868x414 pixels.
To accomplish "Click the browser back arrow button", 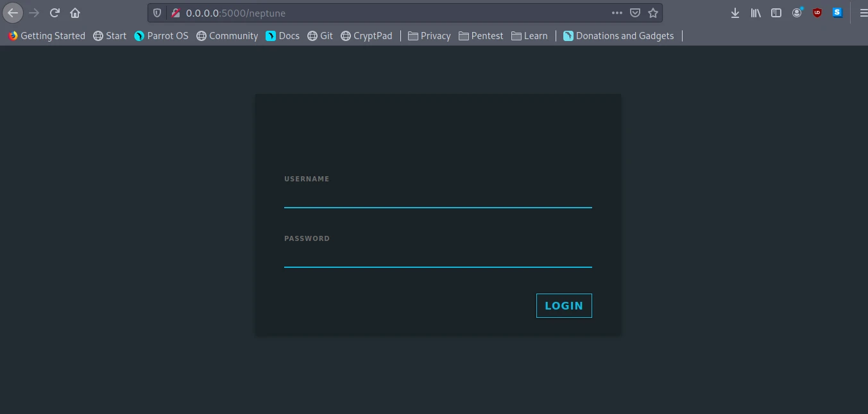I will click(13, 13).
